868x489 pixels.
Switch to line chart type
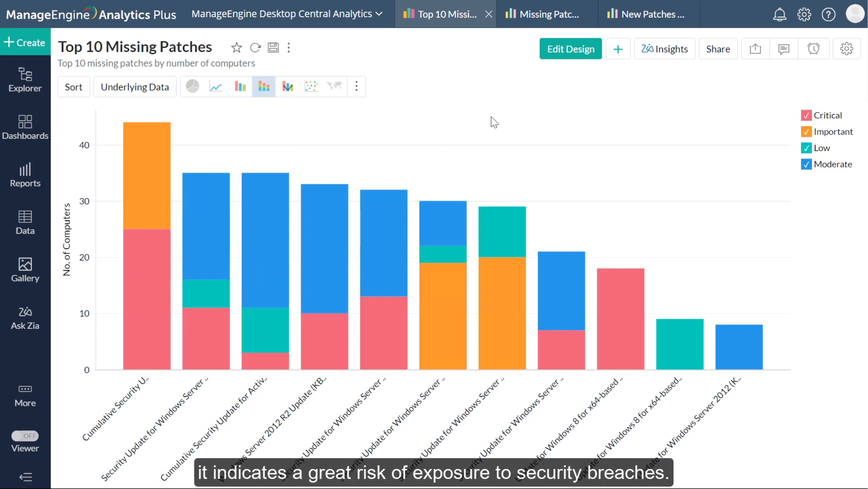click(x=216, y=87)
